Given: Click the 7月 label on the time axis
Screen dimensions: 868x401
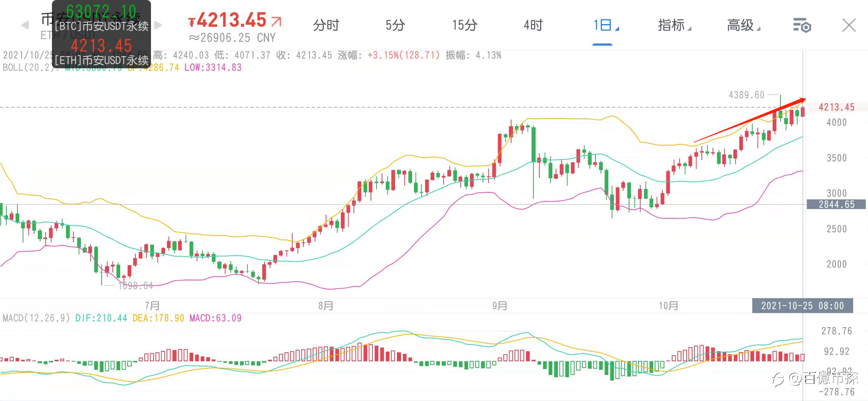Looking at the screenshot, I should (x=152, y=306).
